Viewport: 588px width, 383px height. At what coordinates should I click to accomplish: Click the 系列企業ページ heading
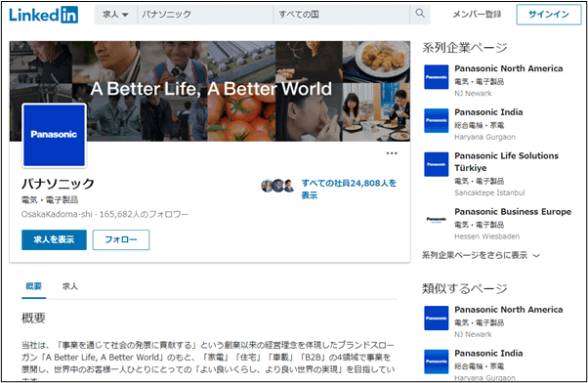[465, 48]
